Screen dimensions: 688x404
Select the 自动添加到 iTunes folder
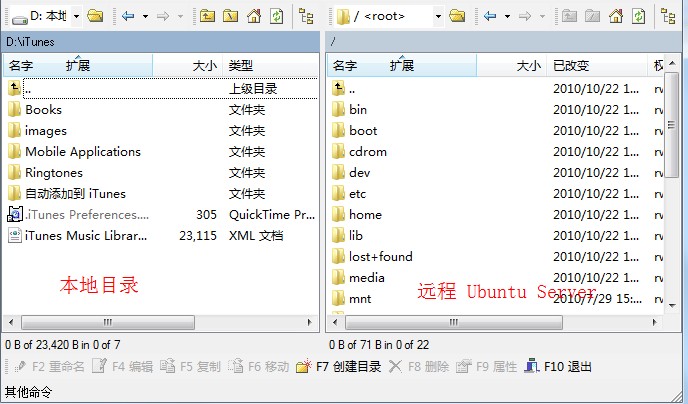(161, 194)
